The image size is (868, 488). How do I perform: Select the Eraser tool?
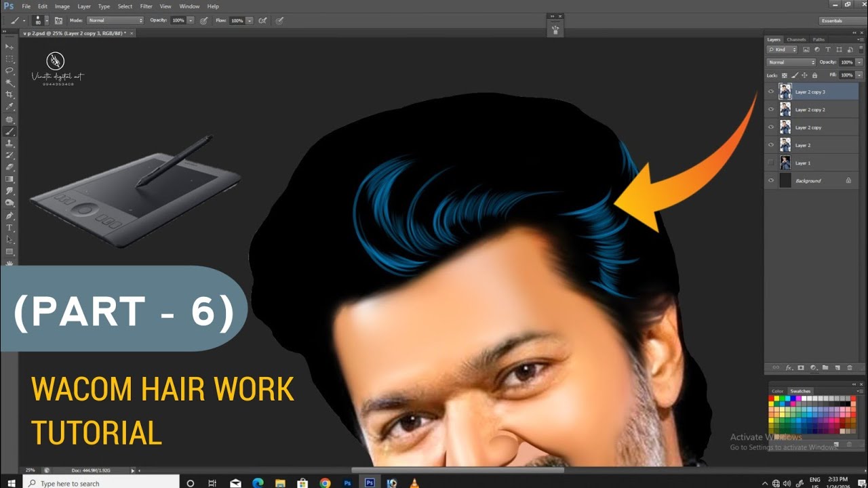point(9,167)
